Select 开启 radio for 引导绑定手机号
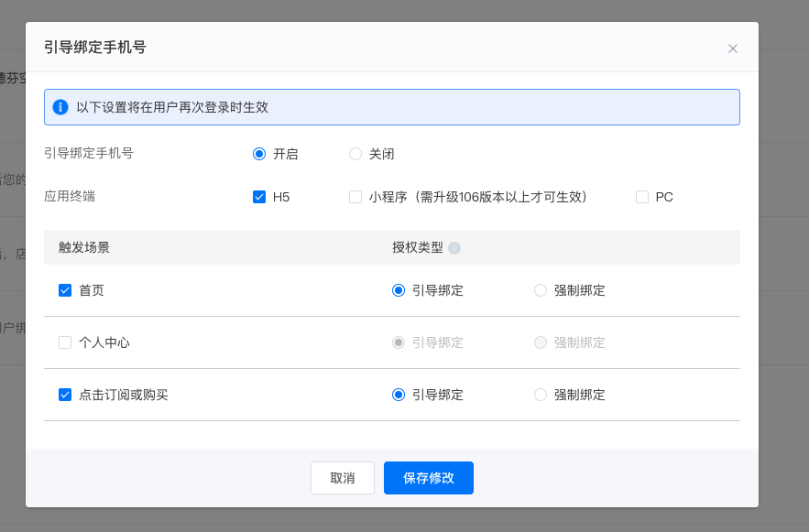 point(259,154)
